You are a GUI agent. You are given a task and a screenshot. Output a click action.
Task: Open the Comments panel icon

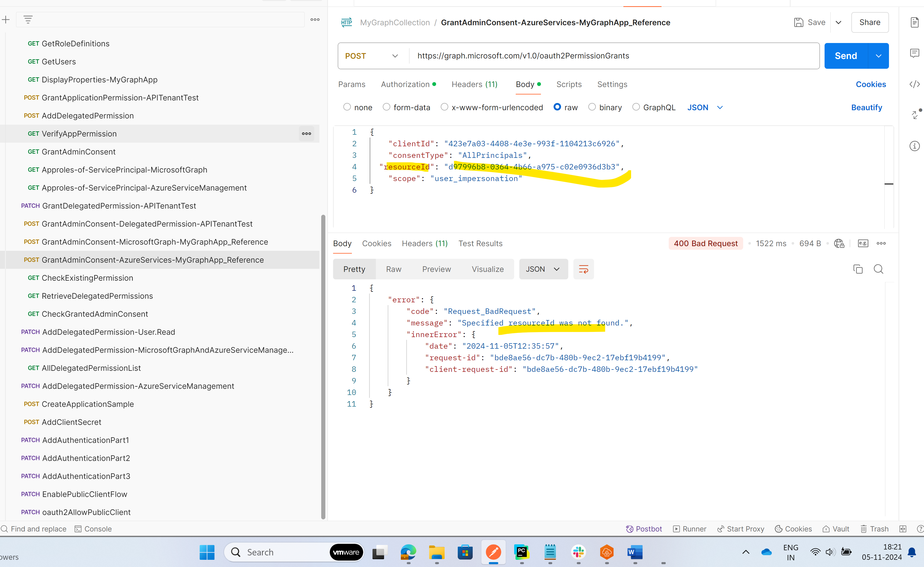[x=914, y=53]
